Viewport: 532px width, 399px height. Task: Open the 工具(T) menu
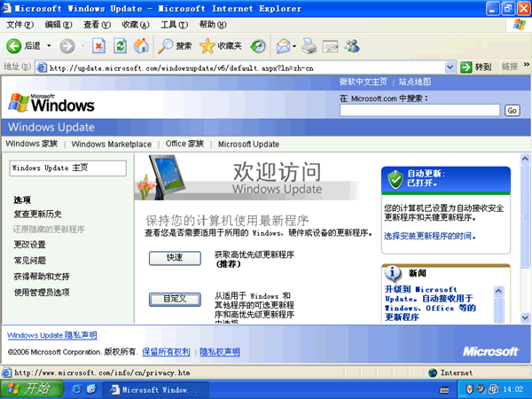(175, 25)
